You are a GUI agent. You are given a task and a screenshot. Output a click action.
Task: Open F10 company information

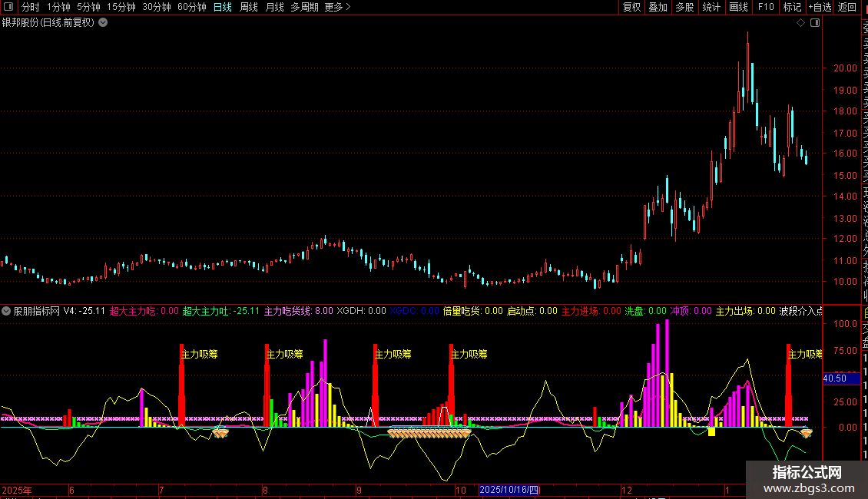pyautogui.click(x=766, y=7)
